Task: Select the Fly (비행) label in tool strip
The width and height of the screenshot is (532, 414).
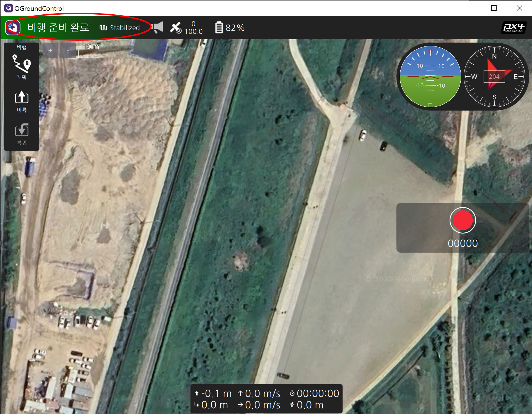Action: 22,47
